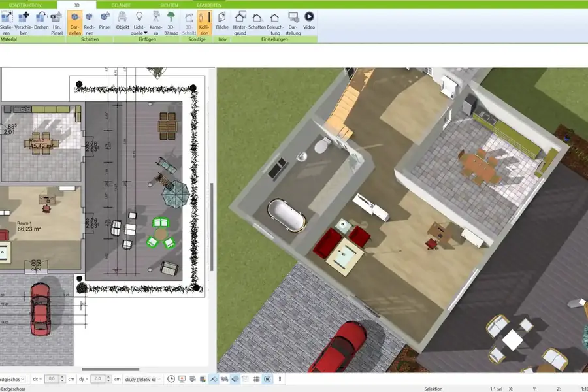Choose the Drehen rotate tool
The width and height of the screenshot is (588, 392).
tap(41, 21)
